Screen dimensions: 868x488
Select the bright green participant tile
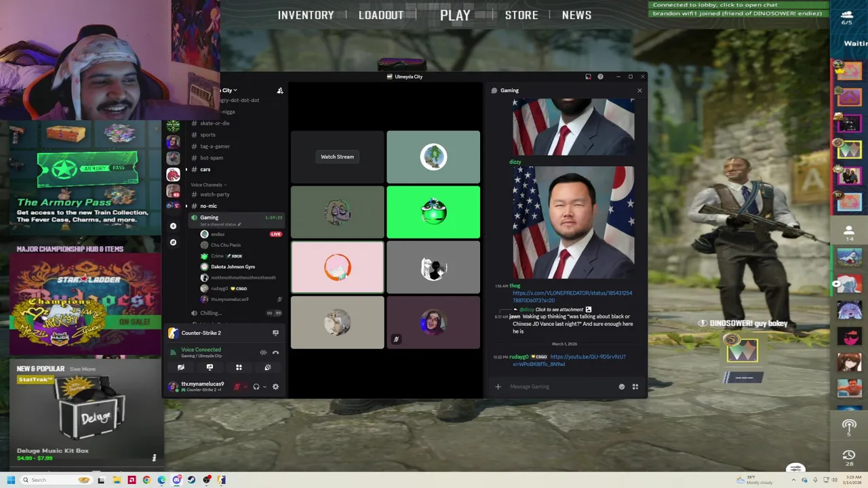coord(433,212)
